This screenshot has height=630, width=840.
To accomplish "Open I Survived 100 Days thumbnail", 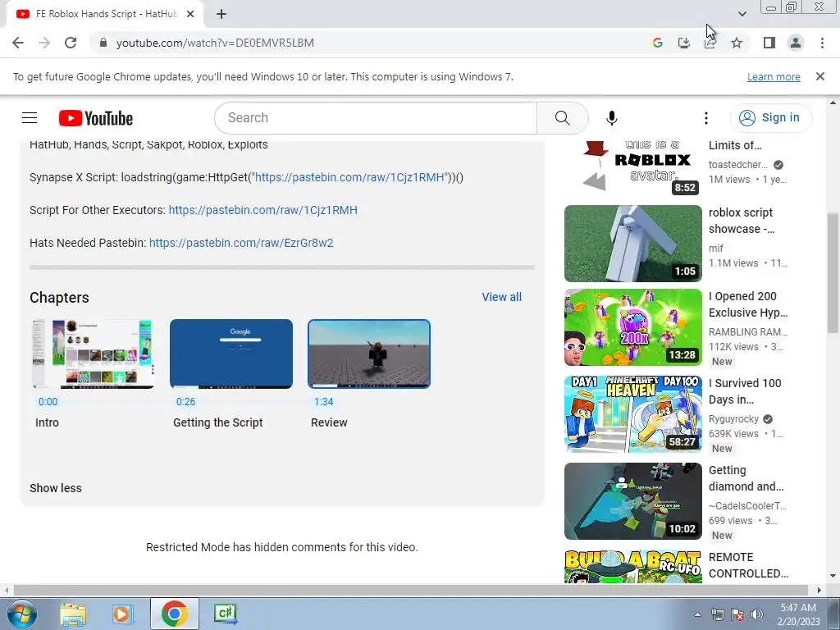I will point(632,414).
